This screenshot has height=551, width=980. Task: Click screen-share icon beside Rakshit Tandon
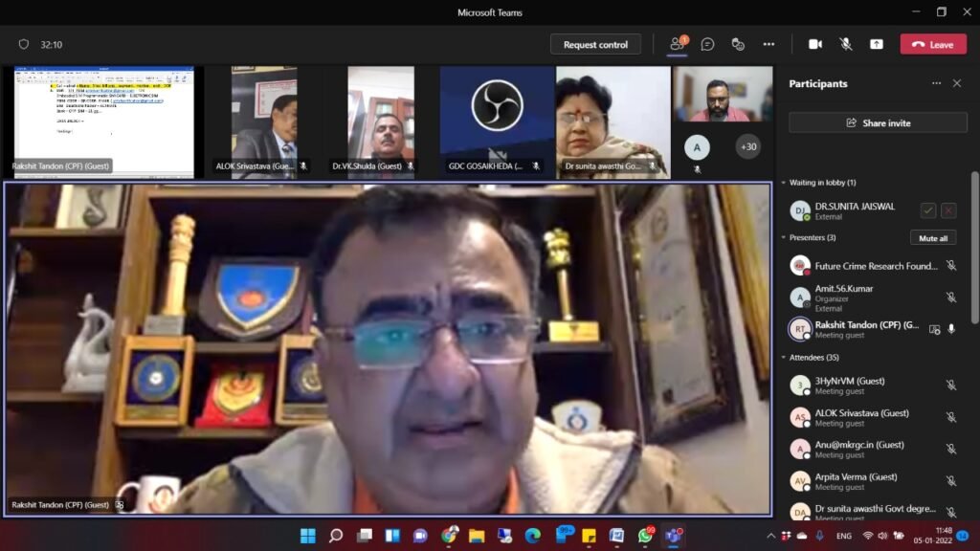(934, 329)
